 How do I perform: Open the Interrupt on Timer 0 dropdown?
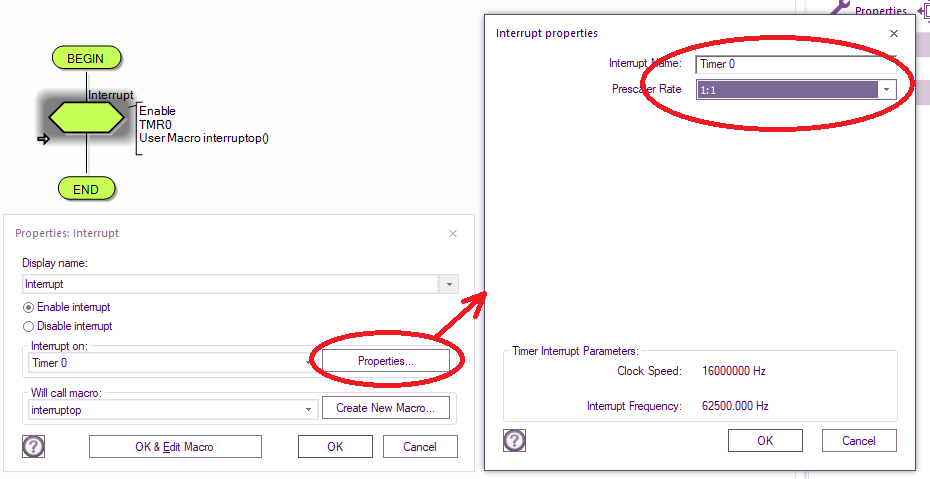[x=308, y=363]
